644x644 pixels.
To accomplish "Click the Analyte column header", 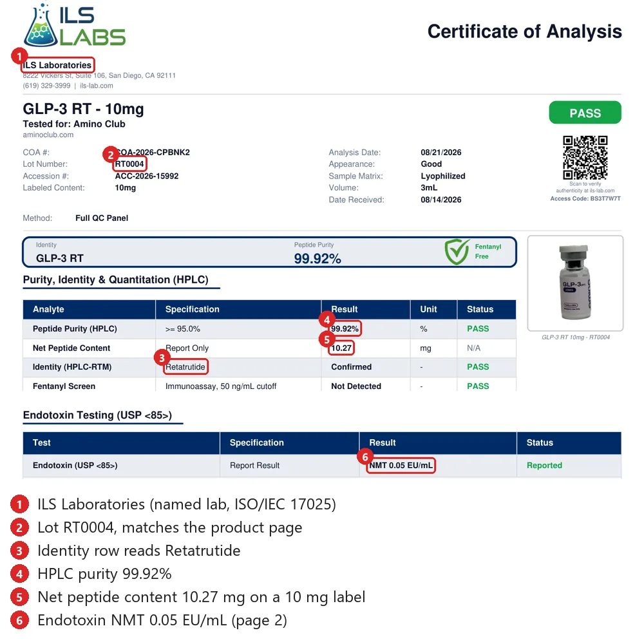I will click(48, 309).
